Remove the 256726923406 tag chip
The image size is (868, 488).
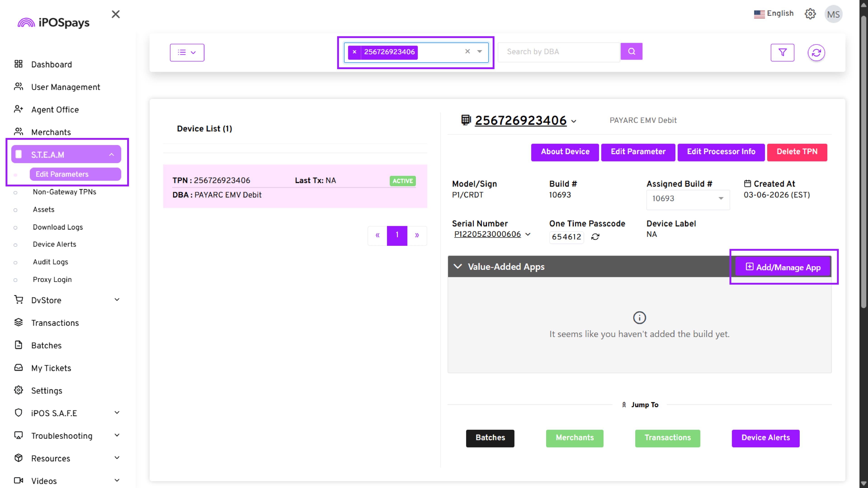pyautogui.click(x=354, y=52)
